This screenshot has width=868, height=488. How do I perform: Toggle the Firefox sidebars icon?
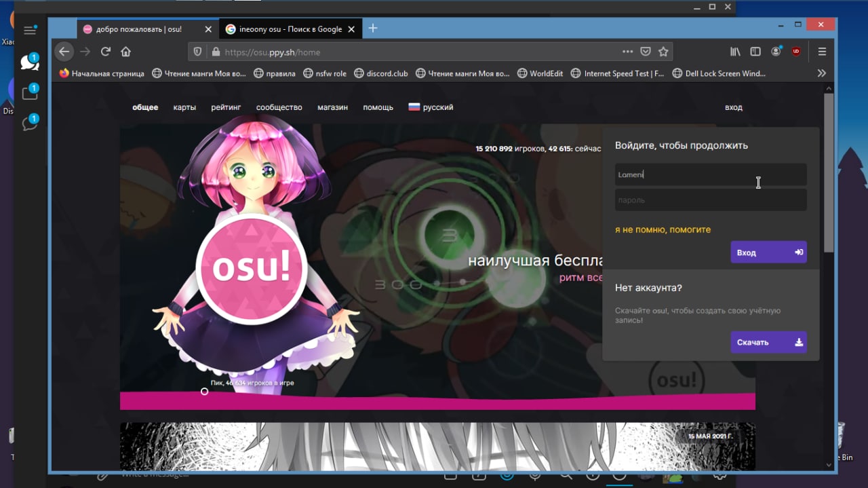pos(755,52)
